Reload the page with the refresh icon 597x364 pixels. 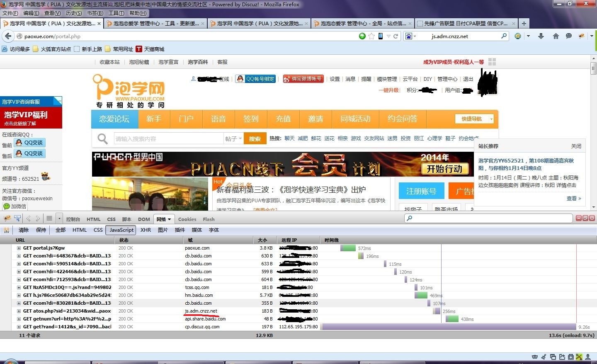coord(396,36)
